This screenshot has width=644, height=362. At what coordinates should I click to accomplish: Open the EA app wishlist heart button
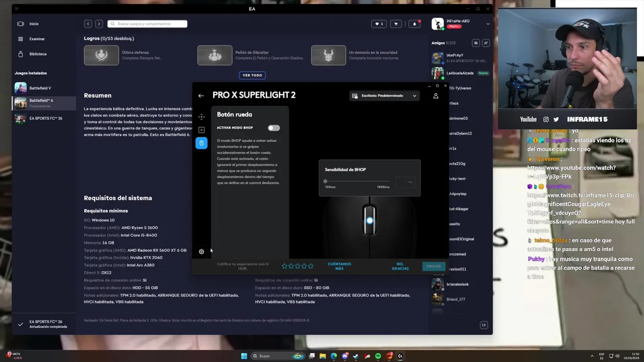(x=378, y=24)
